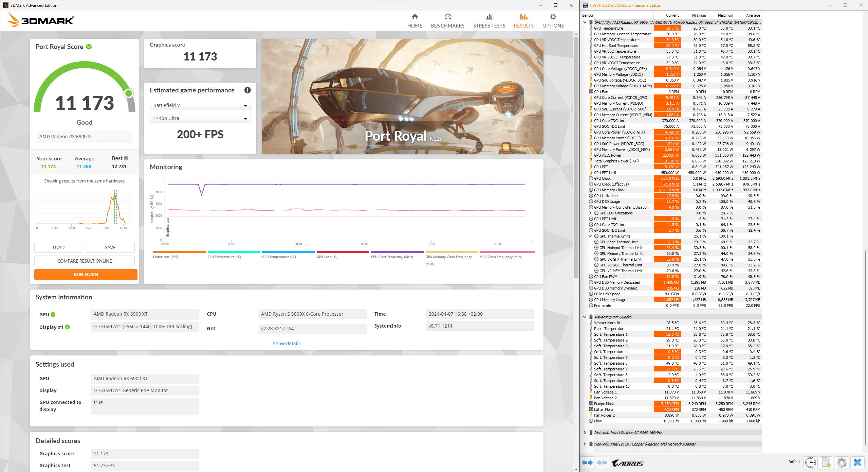This screenshot has height=472, width=868.
Task: Click the Show details link
Action: click(x=287, y=344)
